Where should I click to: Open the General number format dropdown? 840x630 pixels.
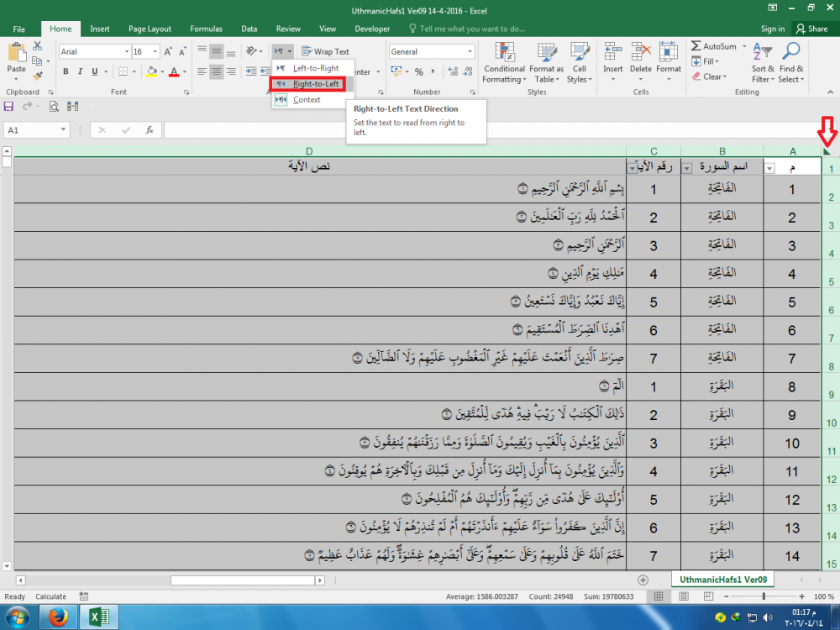click(x=470, y=51)
